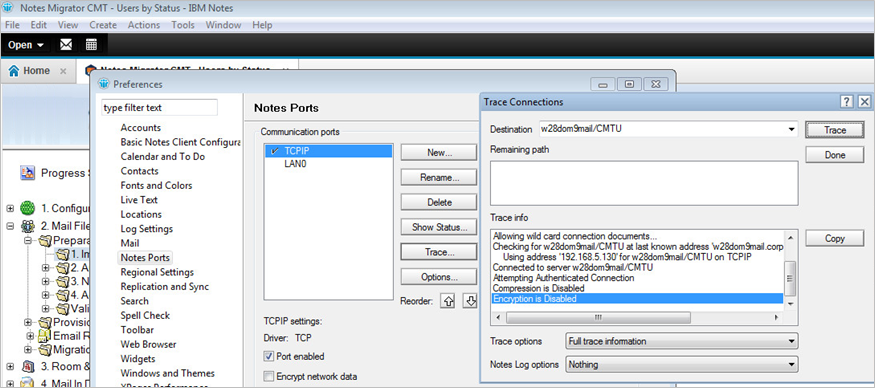The width and height of the screenshot is (875, 388).
Task: Click the Options... button
Action: pyautogui.click(x=439, y=277)
